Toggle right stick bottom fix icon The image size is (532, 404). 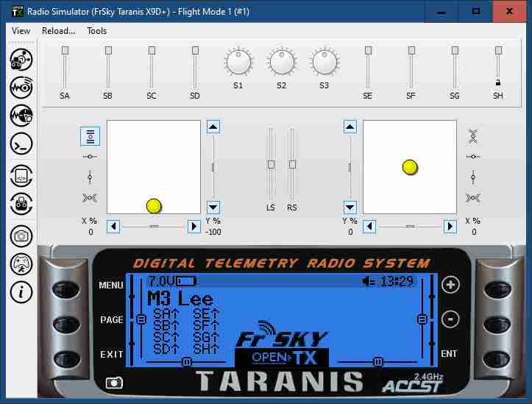point(473,198)
